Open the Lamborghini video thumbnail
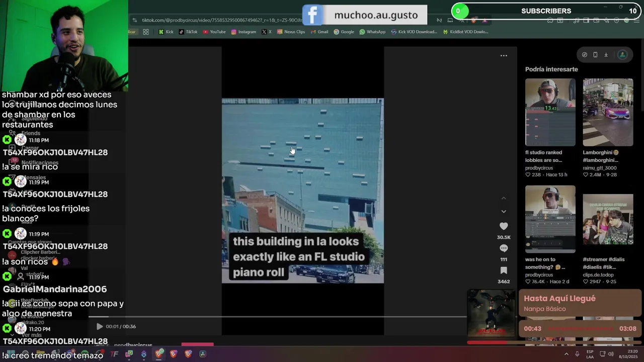 click(x=608, y=112)
